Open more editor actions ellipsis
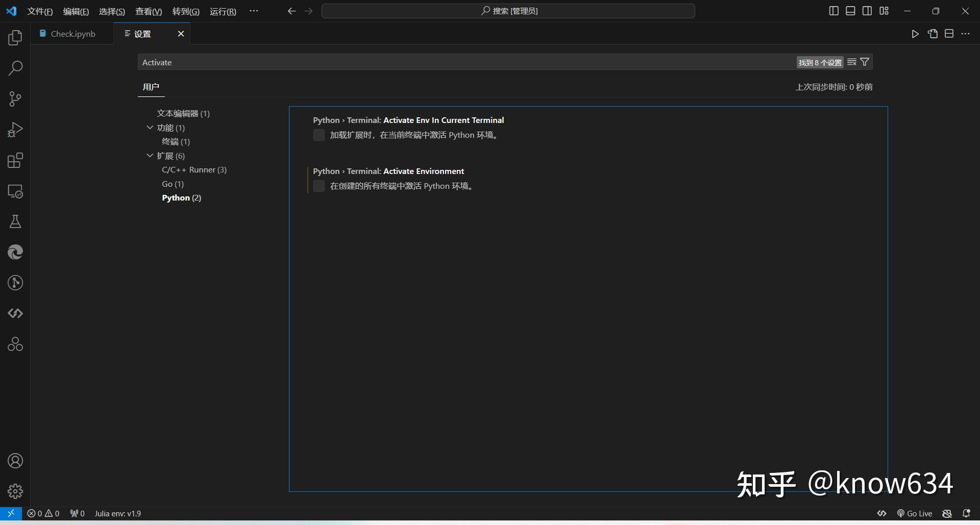This screenshot has height=525, width=980. [x=965, y=34]
